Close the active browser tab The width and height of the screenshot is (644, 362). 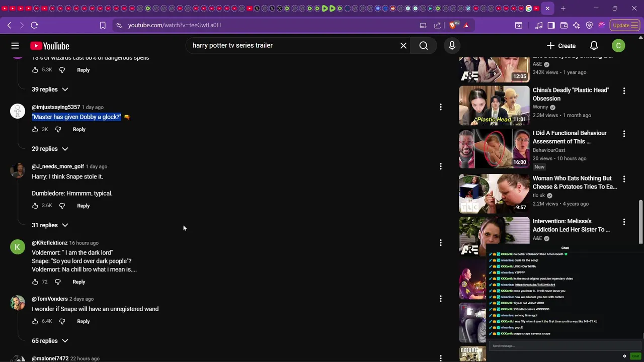tap(547, 8)
